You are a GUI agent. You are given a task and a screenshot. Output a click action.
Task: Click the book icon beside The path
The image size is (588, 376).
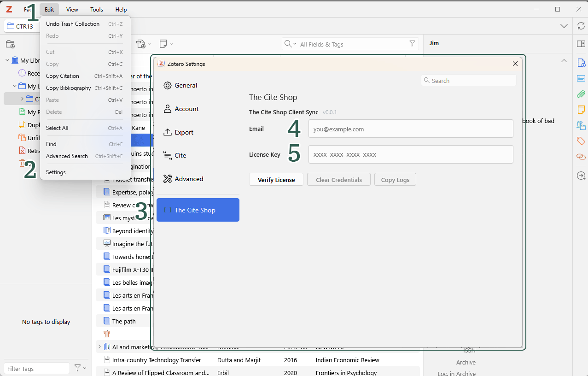pyautogui.click(x=107, y=321)
